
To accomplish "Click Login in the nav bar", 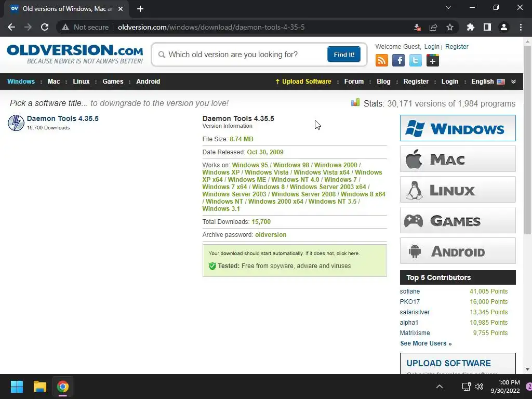I will (x=450, y=82).
